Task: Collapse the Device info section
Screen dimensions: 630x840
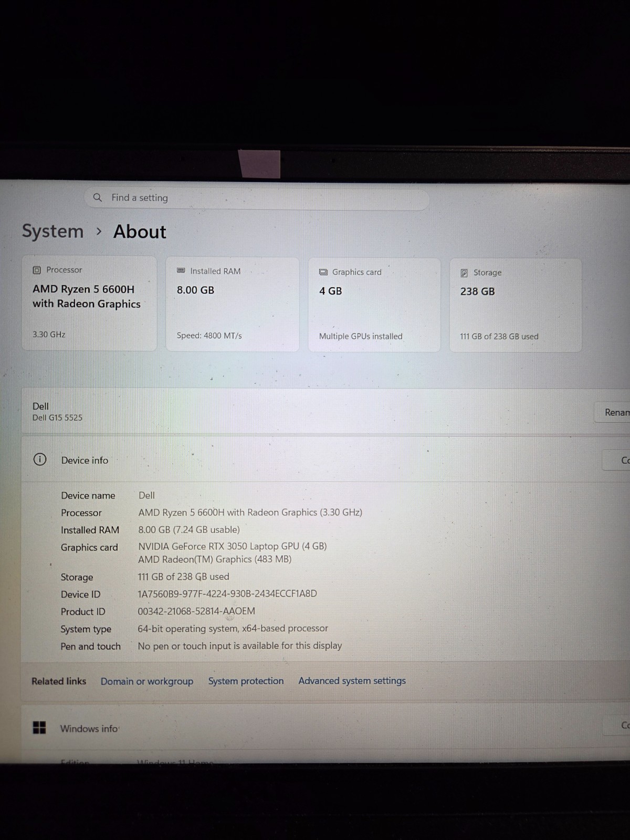Action: click(x=325, y=459)
